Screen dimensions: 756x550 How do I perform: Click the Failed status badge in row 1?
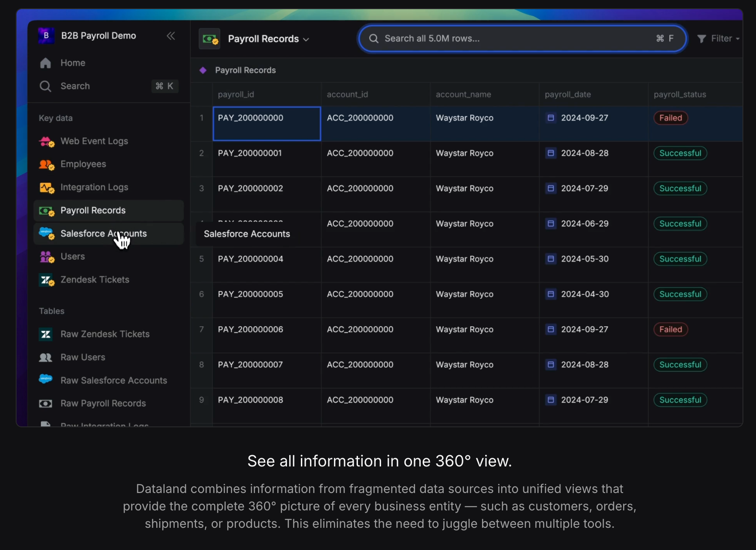(670, 118)
